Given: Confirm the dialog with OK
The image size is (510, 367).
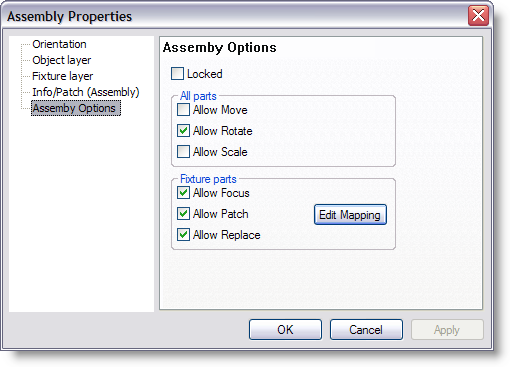Looking at the screenshot, I should pos(285,330).
